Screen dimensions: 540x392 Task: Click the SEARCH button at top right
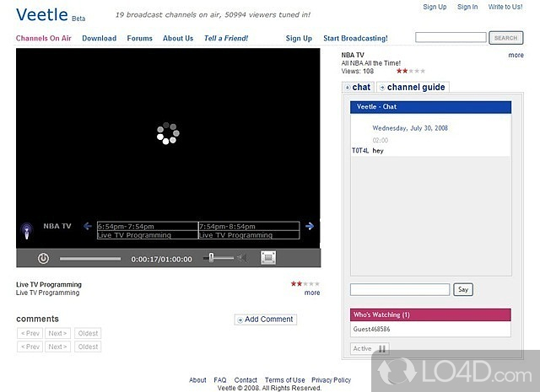(505, 38)
